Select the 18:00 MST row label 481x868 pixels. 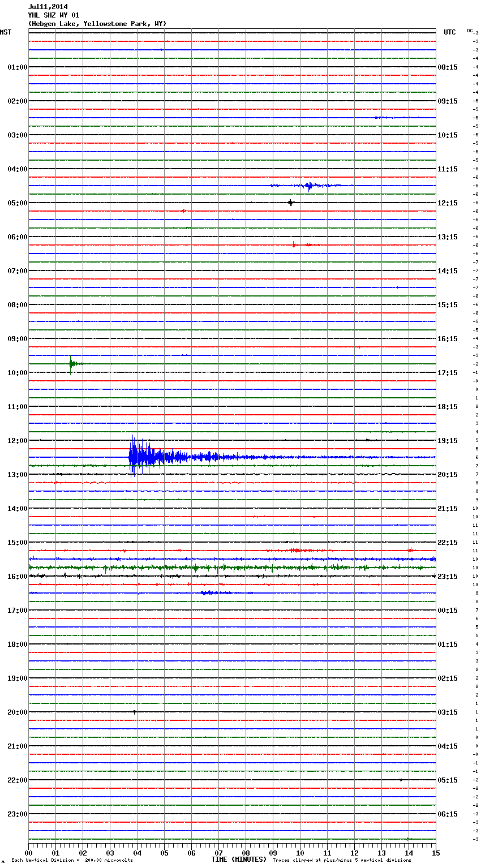point(17,644)
